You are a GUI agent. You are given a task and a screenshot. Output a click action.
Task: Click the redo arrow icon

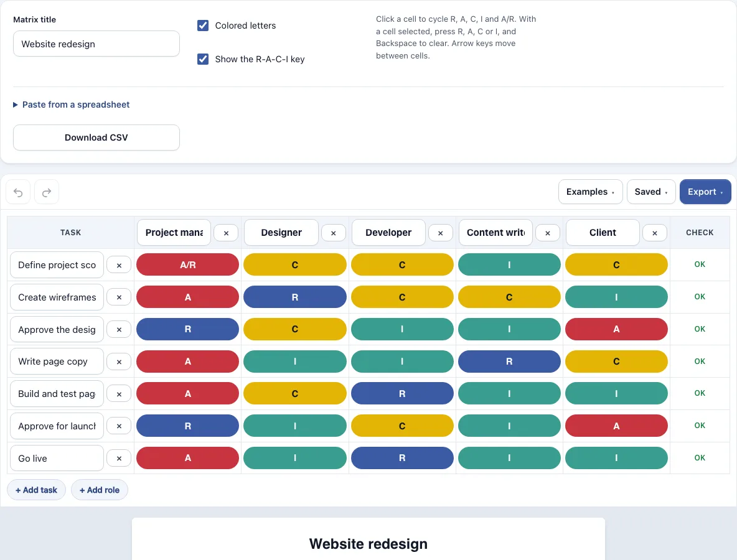(x=47, y=192)
